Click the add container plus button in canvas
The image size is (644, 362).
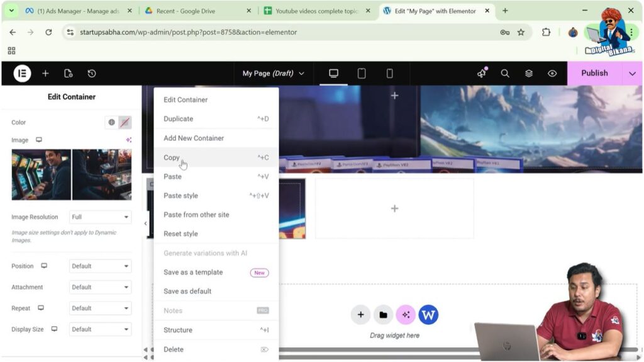click(360, 315)
